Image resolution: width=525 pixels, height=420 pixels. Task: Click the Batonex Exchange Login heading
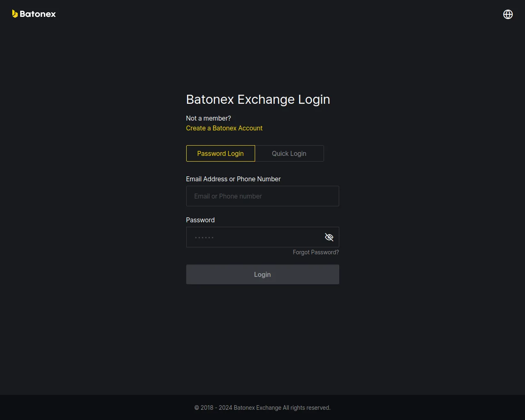click(258, 99)
